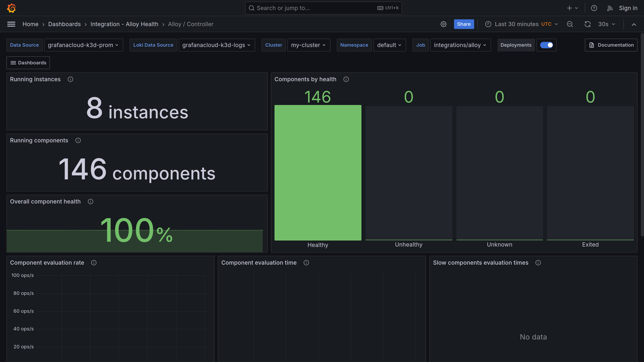
Task: Open the main navigation hamburger menu
Action: [11, 24]
